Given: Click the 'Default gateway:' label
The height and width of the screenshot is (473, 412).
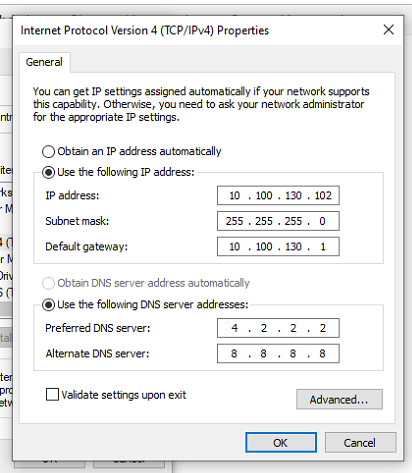Looking at the screenshot, I should [86, 247].
